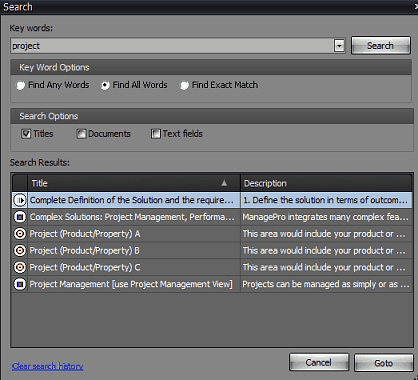Viewport: 418px width, 380px height.
Task: Click the icon beside Complete Definition of the Solution row
Action: [20, 200]
